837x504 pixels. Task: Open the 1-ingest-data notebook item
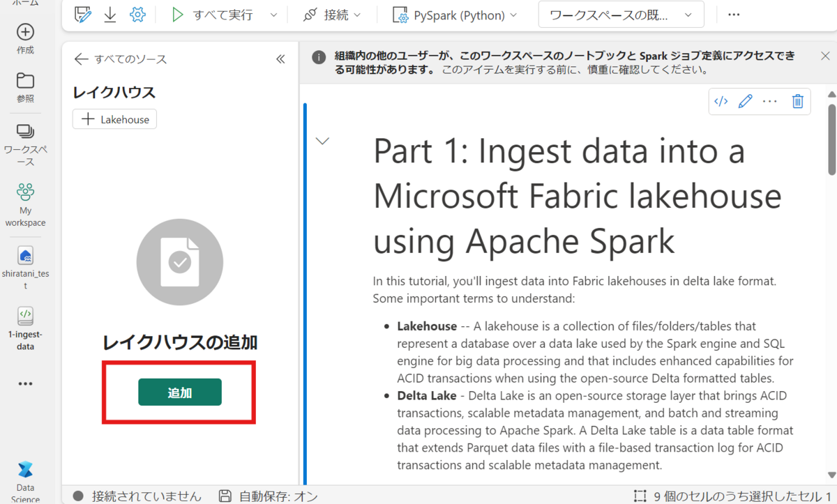(x=25, y=328)
